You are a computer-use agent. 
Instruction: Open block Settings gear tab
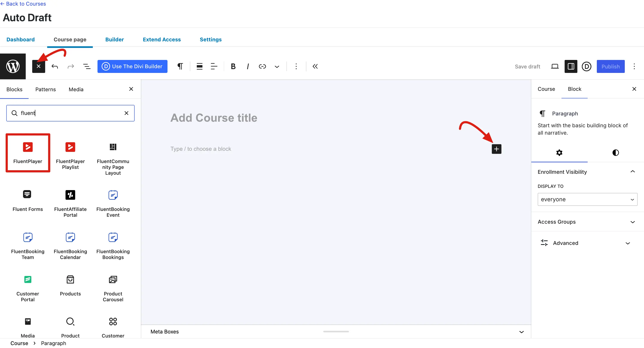point(559,153)
